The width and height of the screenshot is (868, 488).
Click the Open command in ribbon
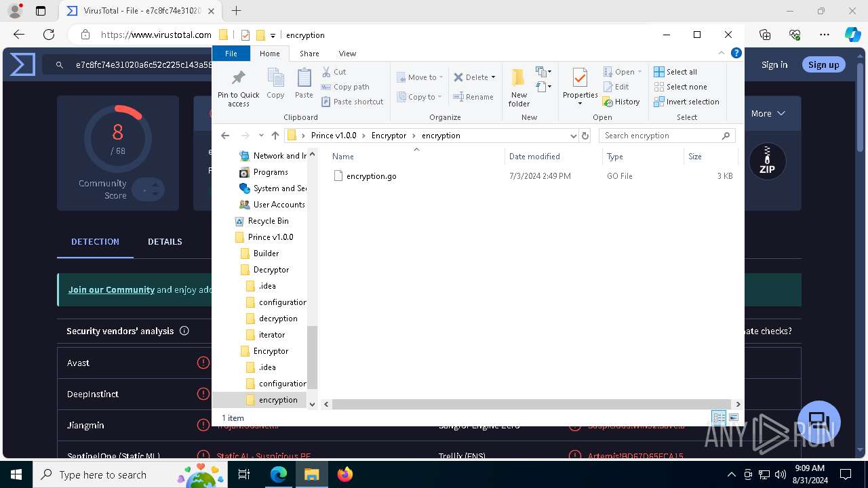pyautogui.click(x=619, y=72)
